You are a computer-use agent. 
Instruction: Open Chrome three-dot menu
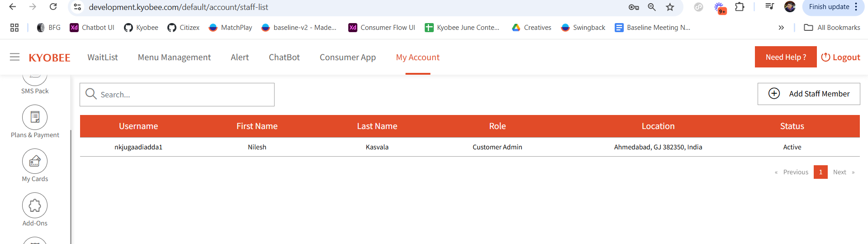856,7
